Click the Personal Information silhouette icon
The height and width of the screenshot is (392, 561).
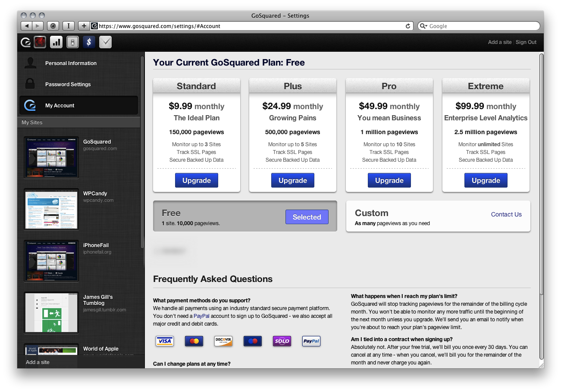(x=30, y=63)
